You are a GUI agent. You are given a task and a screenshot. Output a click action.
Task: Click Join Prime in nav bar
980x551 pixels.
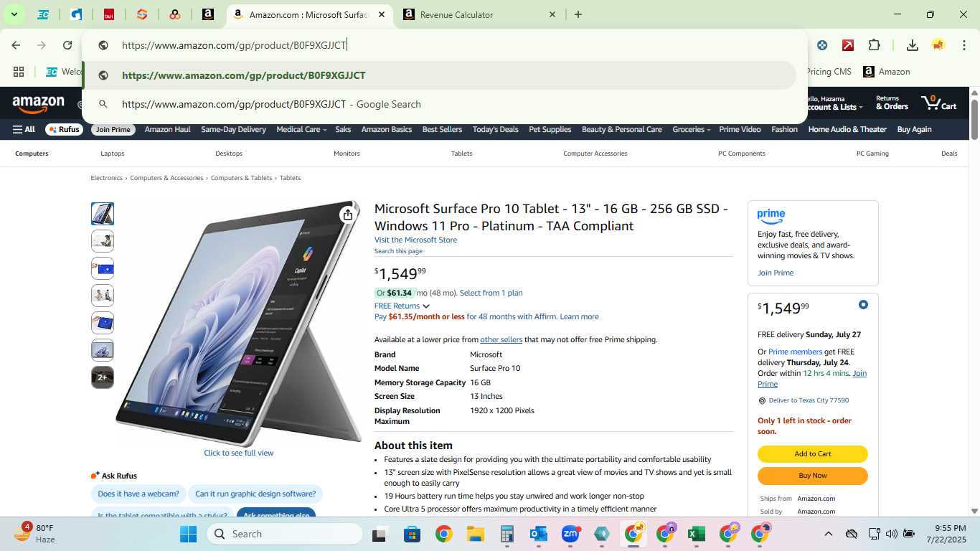(113, 130)
